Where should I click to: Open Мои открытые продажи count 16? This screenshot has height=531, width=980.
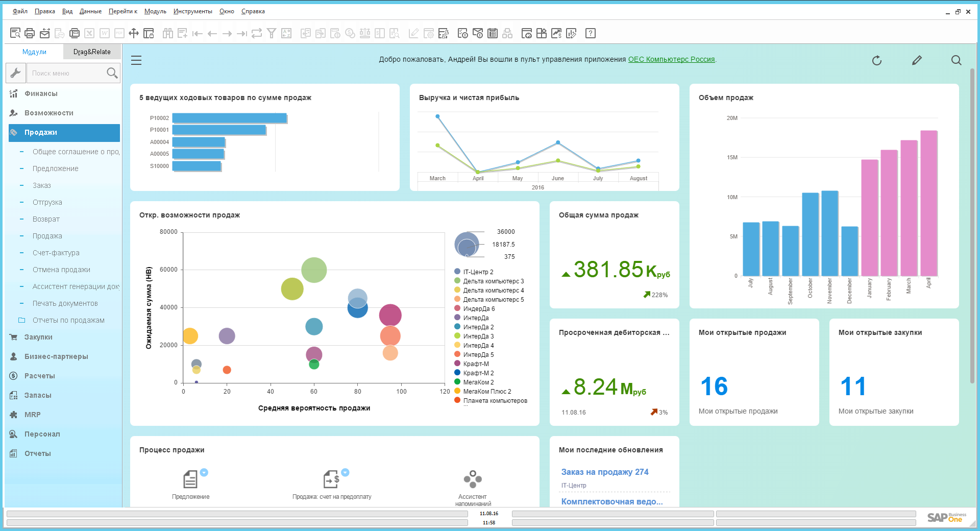[714, 387]
